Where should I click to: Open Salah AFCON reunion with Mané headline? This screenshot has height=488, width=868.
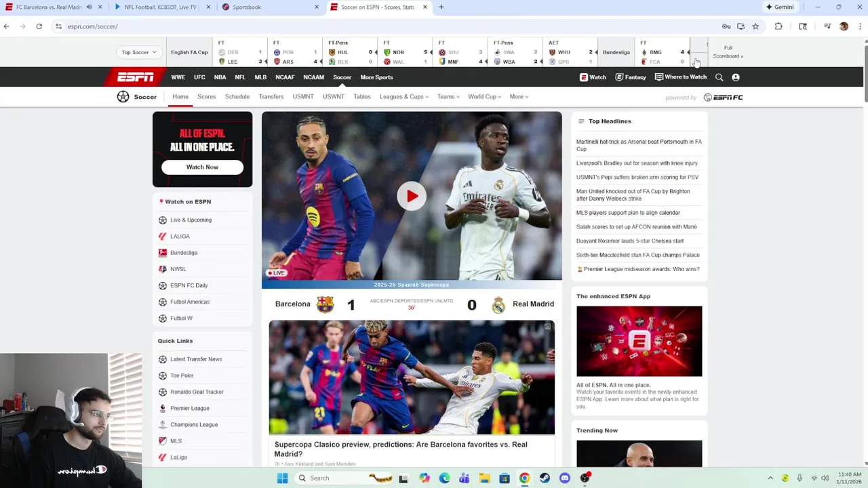click(x=637, y=227)
